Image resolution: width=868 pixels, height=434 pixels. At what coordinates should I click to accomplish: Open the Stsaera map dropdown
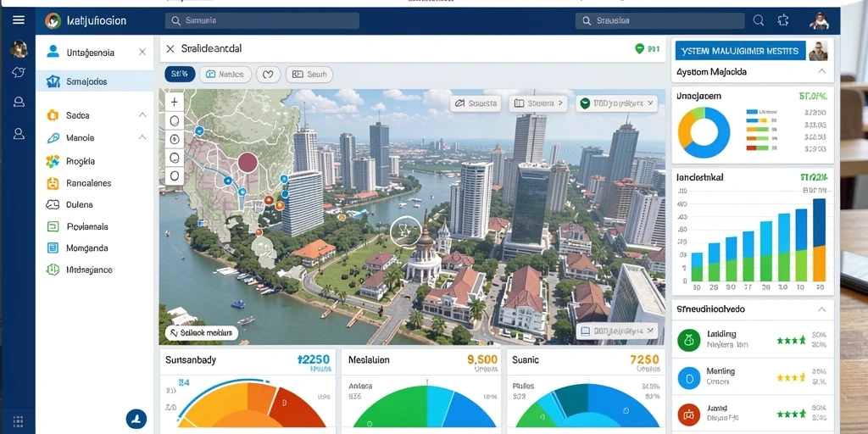coord(538,103)
